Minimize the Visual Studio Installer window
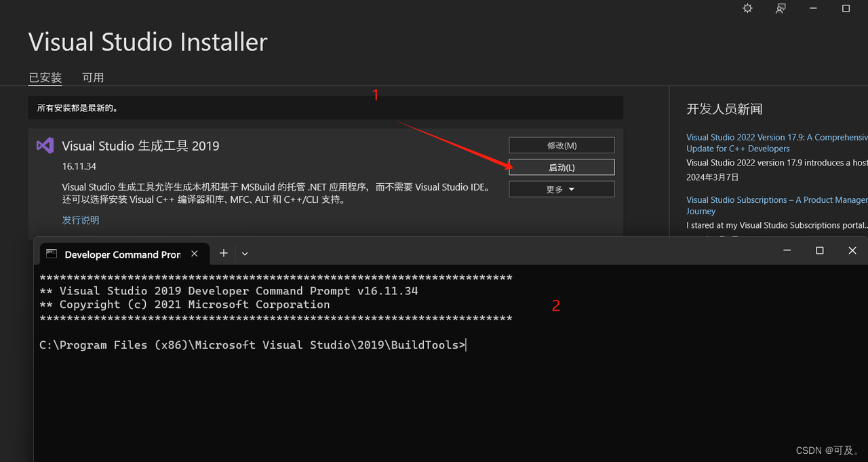This screenshot has width=868, height=462. tap(813, 8)
